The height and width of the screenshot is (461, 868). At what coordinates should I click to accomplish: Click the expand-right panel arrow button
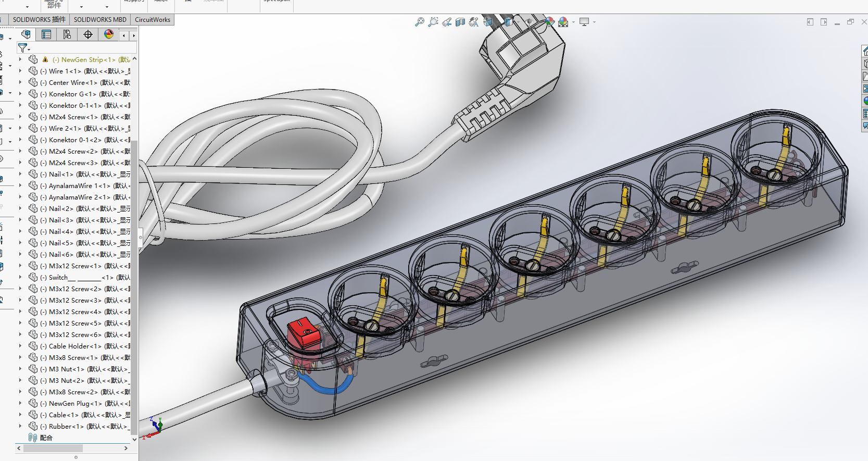click(824, 22)
